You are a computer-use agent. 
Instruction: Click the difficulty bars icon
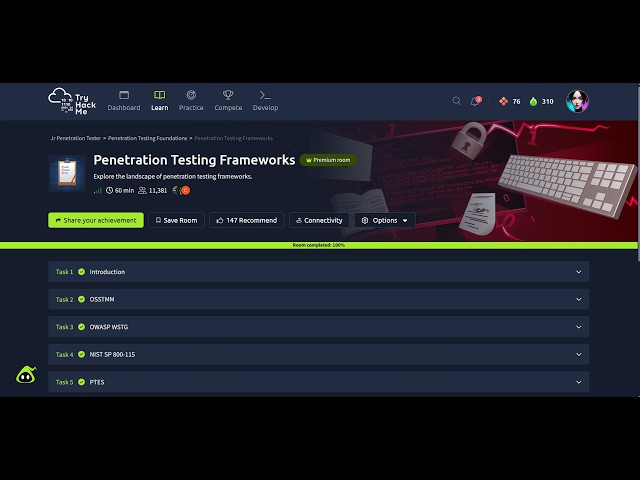coord(98,190)
